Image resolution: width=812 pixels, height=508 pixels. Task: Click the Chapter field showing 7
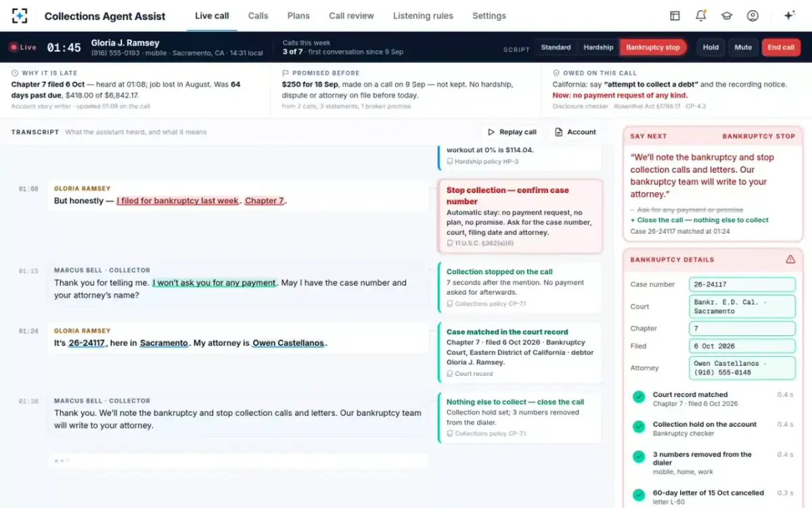(x=742, y=329)
